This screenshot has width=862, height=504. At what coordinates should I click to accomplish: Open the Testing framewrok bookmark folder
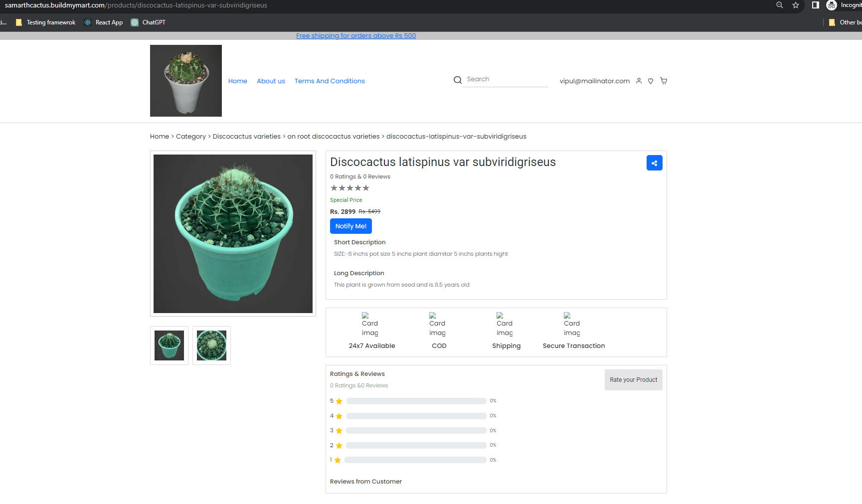coord(46,22)
